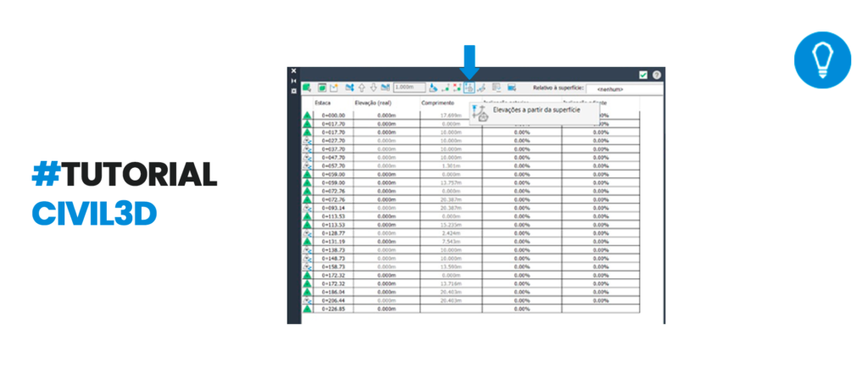Toggle Show Grade Breaks Only icon

pos(496,87)
